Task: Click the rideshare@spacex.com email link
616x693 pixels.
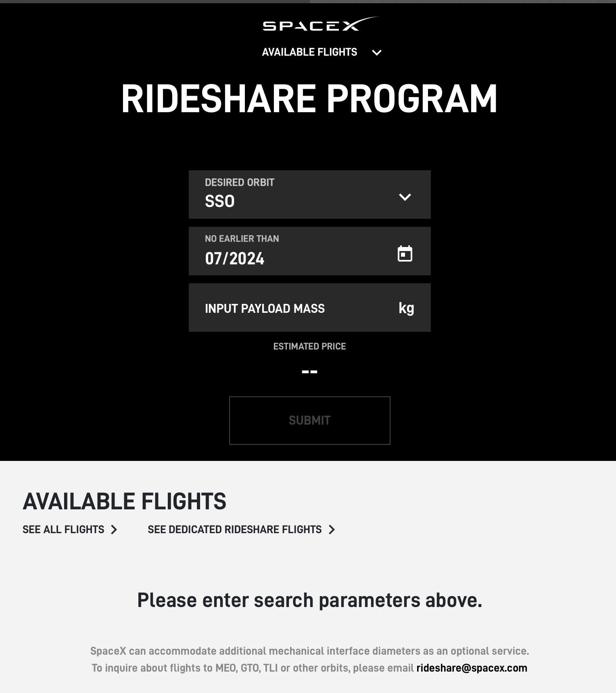Action: (x=472, y=668)
